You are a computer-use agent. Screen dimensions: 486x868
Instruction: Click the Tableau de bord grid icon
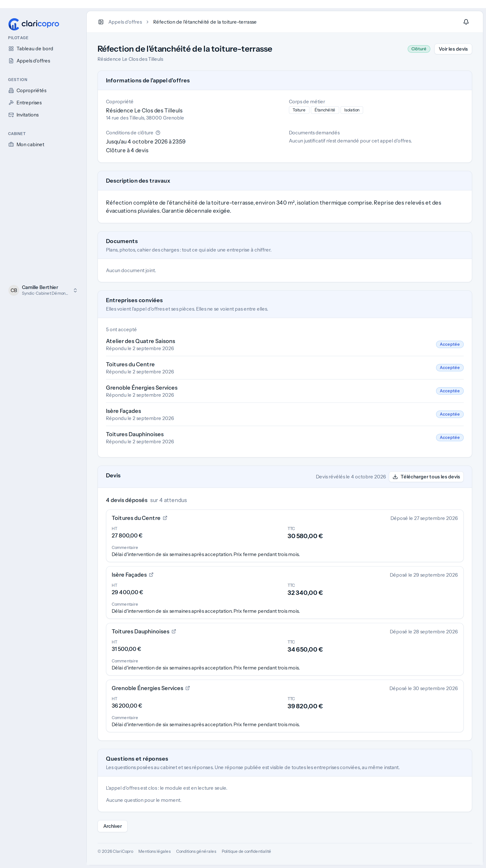point(11,48)
